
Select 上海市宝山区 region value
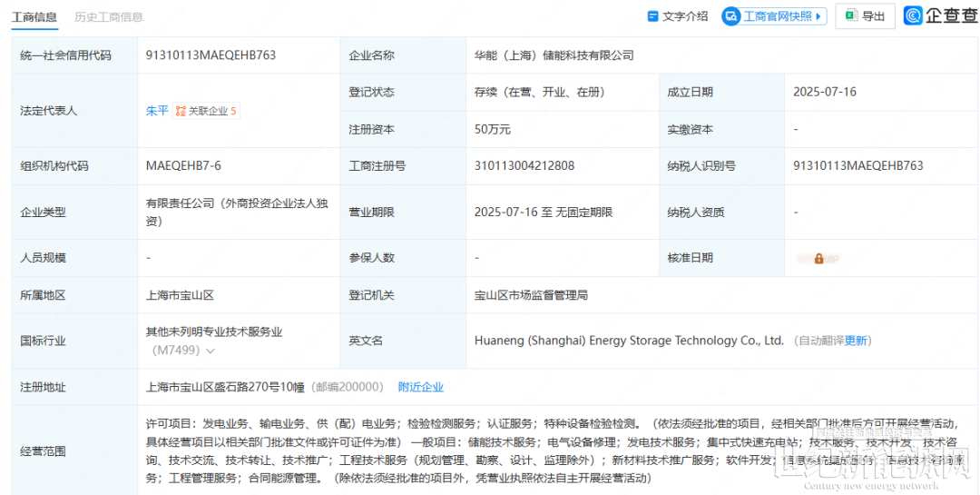coord(180,295)
